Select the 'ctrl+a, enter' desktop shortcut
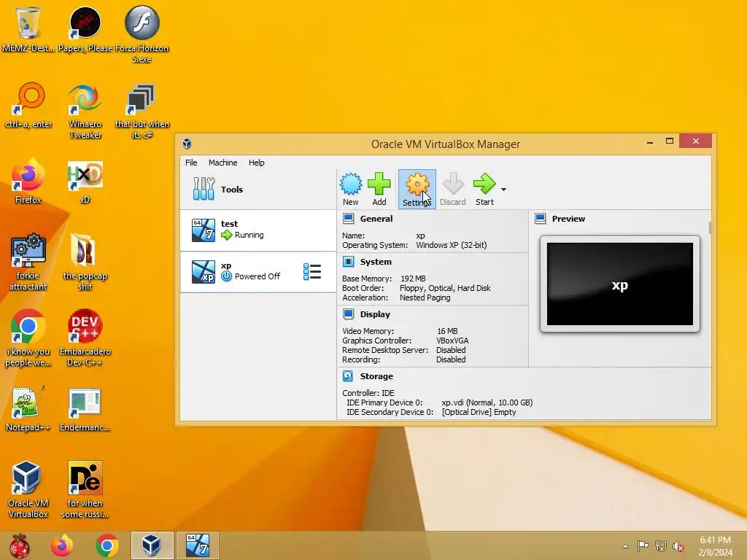The width and height of the screenshot is (747, 560). click(x=28, y=106)
